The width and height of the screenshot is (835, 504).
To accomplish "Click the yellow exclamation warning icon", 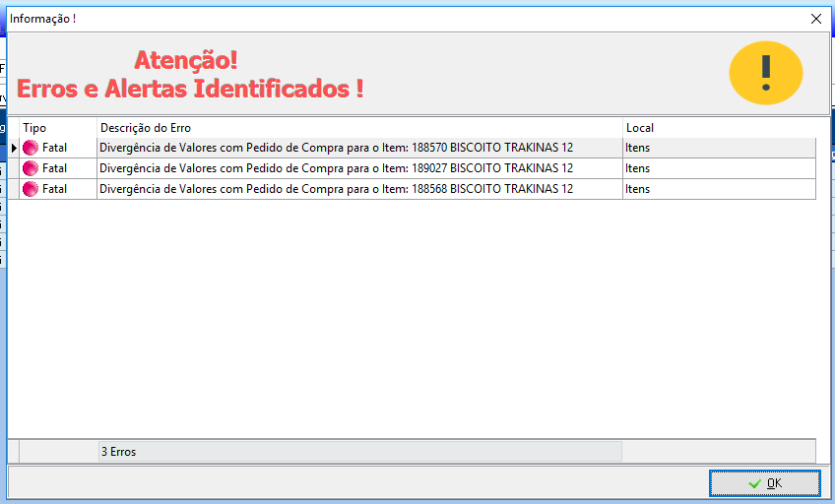I will tap(766, 73).
